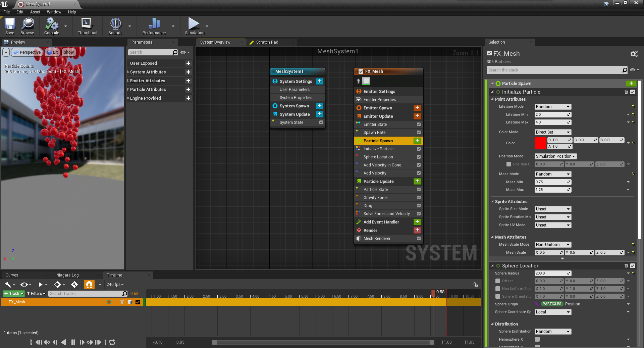Open Lifetime Mode dropdown

(553, 107)
